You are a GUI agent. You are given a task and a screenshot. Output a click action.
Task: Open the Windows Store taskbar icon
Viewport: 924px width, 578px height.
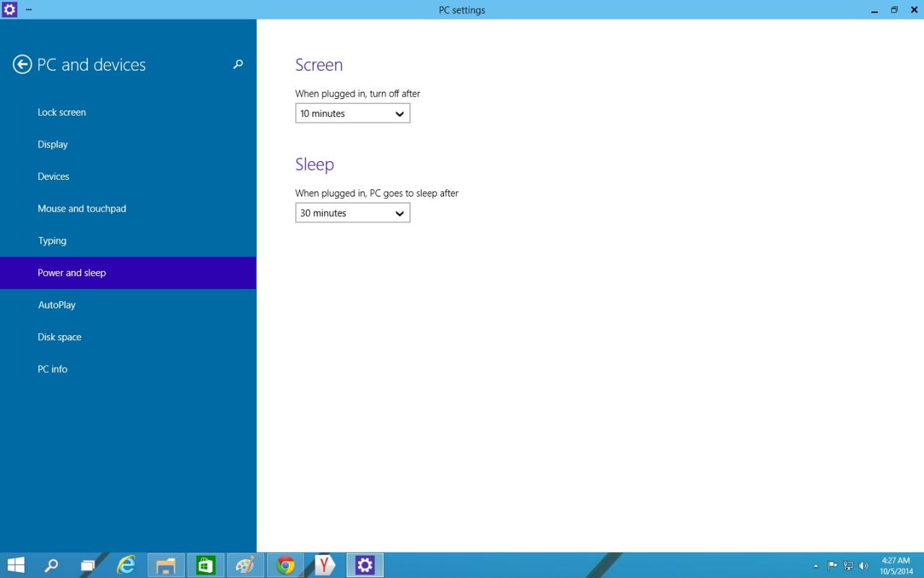[206, 565]
